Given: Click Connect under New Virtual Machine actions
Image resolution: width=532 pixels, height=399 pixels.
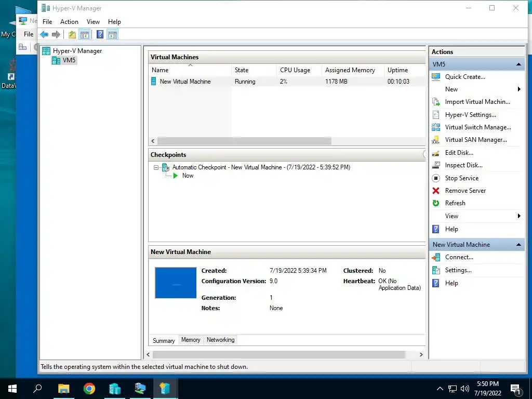Looking at the screenshot, I should pos(459,257).
